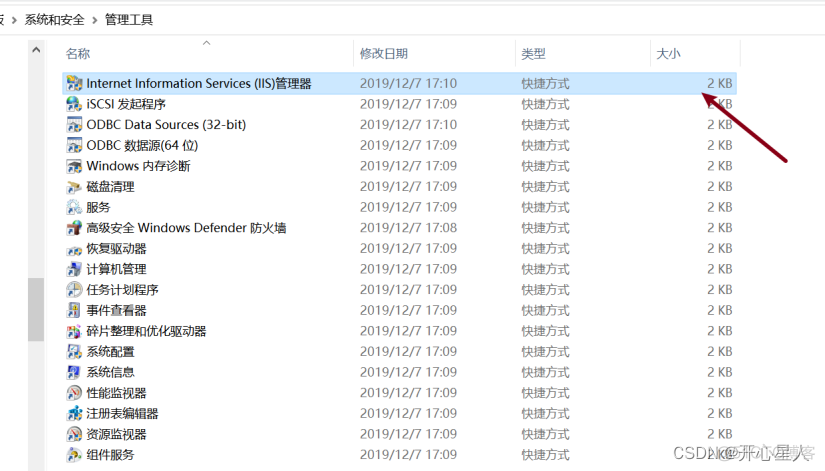Viewport: 825px width, 471px height.
Task: Select the 注册表编辑器 file name
Action: click(x=123, y=414)
